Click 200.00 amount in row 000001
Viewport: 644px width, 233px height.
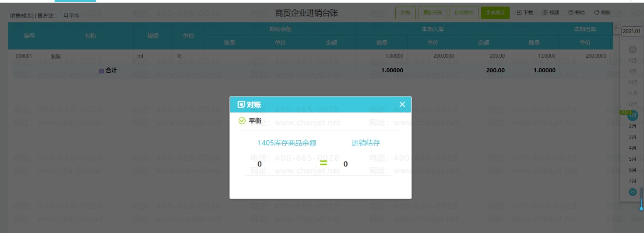pyautogui.click(x=497, y=56)
